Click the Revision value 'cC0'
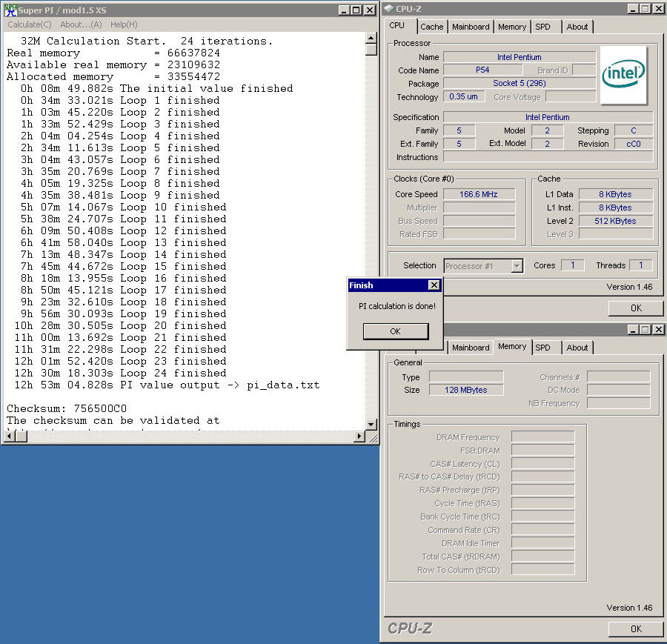 coord(634,144)
